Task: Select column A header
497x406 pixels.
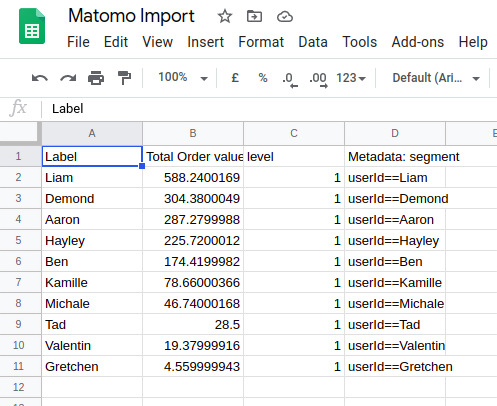Action: [x=92, y=133]
